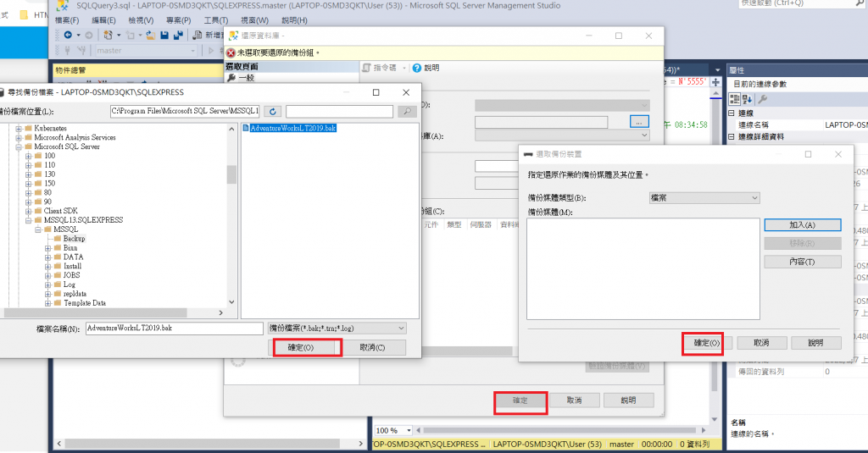868x453 pixels.
Task: Click the save all icon in SSMS toolbar
Action: [x=178, y=35]
